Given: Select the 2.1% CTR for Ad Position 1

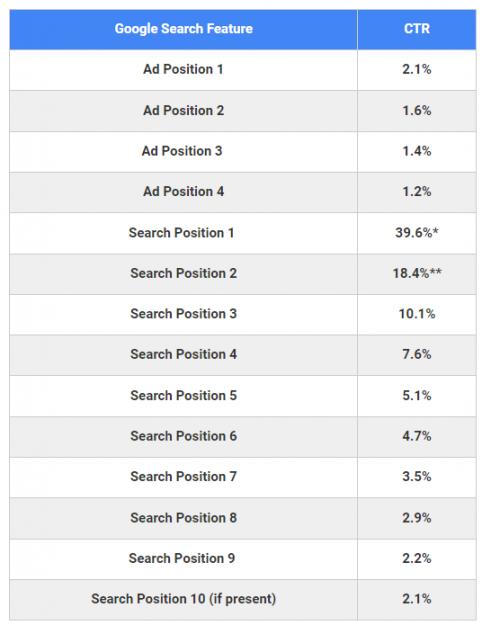Looking at the screenshot, I should click(417, 69).
